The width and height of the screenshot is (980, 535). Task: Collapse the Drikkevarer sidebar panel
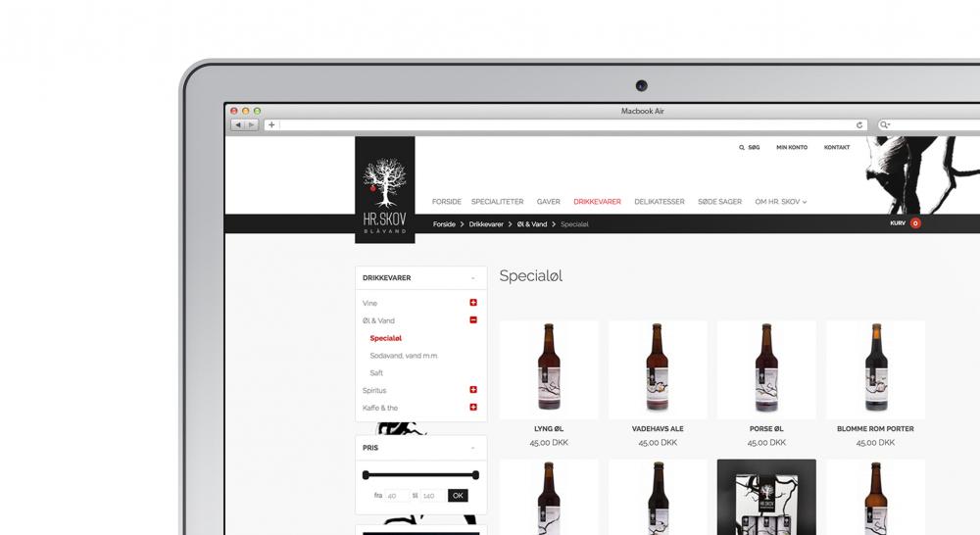point(472,278)
